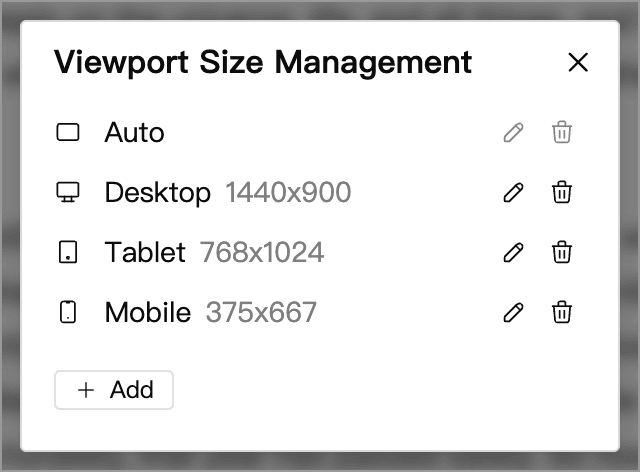This screenshot has width=640, height=472.
Task: Add a new viewport size
Action: click(114, 390)
